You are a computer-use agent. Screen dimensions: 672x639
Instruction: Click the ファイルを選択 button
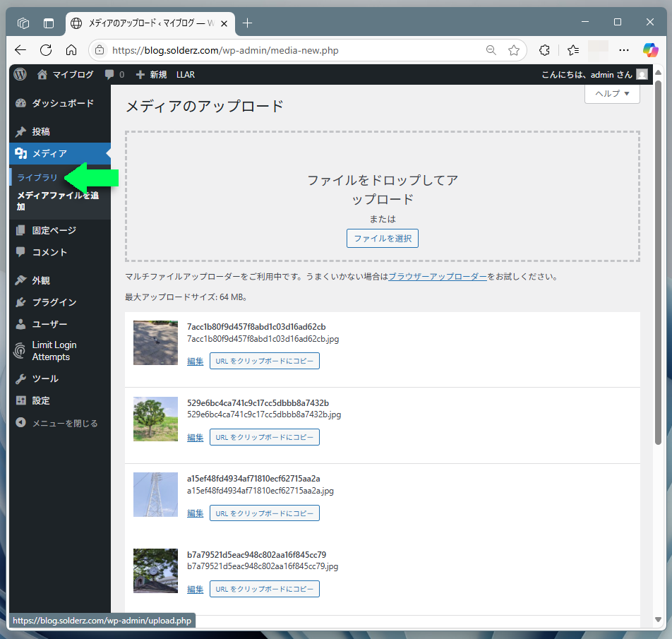382,238
